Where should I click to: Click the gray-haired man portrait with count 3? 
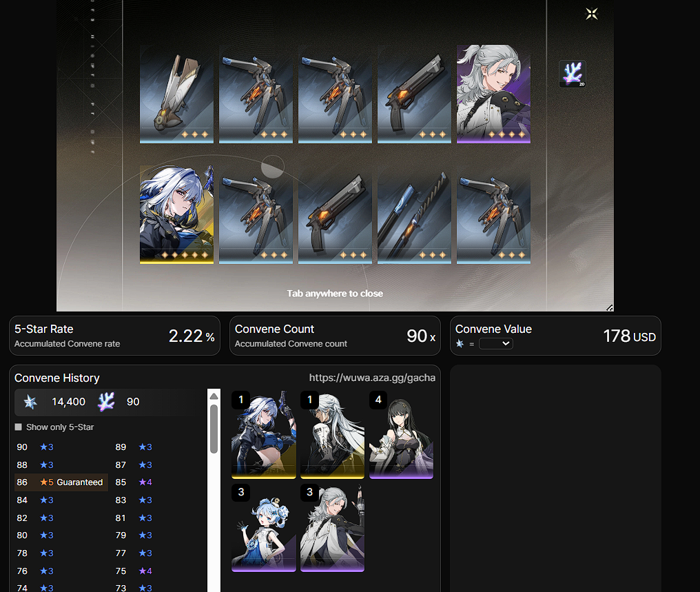tap(332, 528)
